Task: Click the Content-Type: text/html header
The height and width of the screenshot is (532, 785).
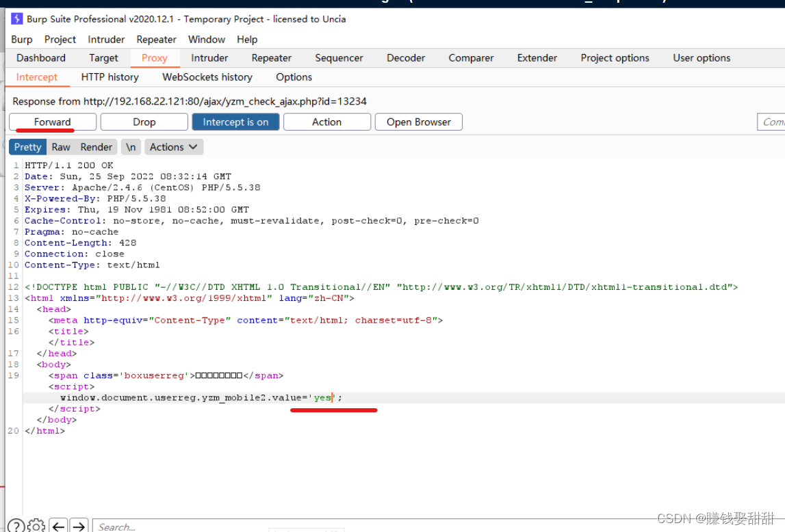Action: pyautogui.click(x=92, y=265)
